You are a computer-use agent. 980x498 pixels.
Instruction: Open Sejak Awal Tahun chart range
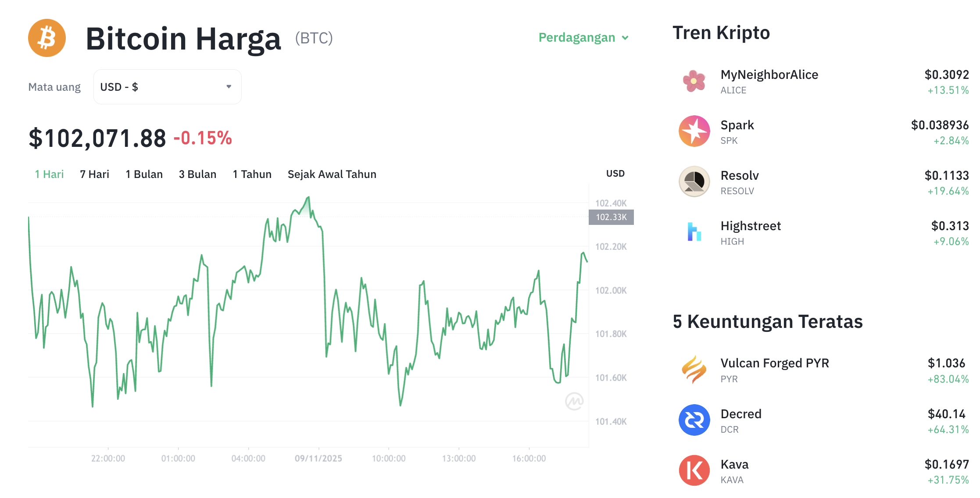(x=332, y=174)
